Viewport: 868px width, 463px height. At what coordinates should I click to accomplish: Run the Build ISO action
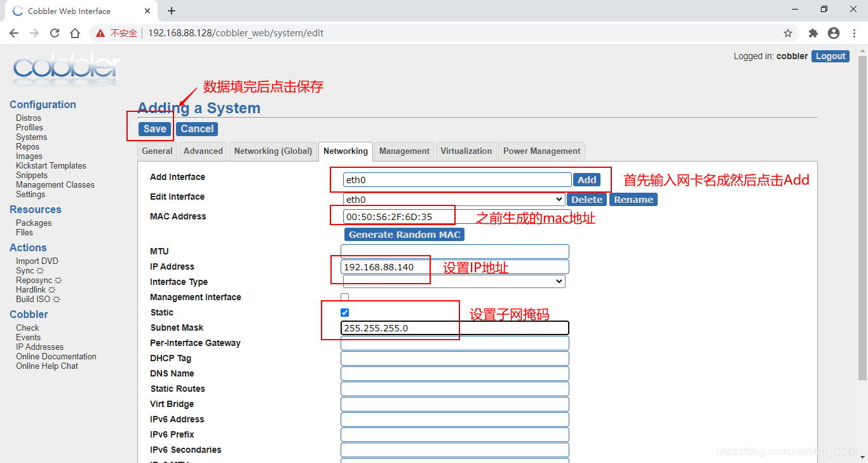[x=38, y=299]
